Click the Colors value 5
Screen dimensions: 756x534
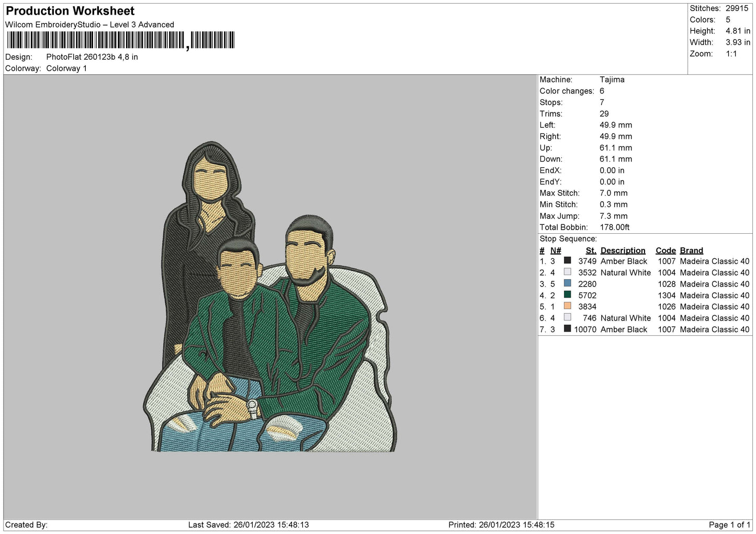[x=728, y=20]
